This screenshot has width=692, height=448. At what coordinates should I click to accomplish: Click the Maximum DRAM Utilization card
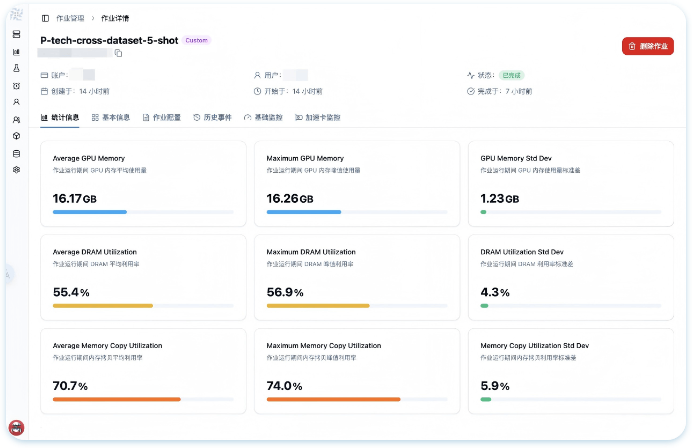[x=358, y=277]
